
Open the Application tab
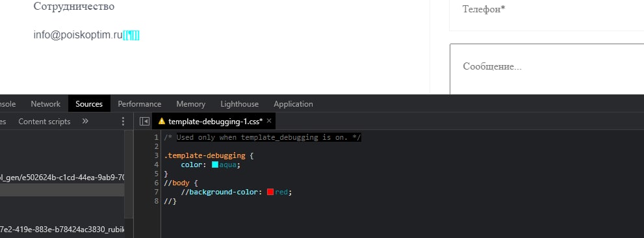coord(293,104)
